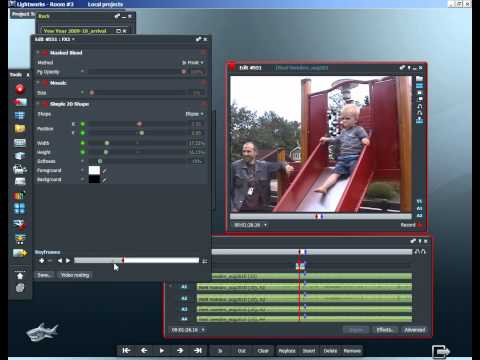Open viewer timecode dropdown arrow

(266, 225)
